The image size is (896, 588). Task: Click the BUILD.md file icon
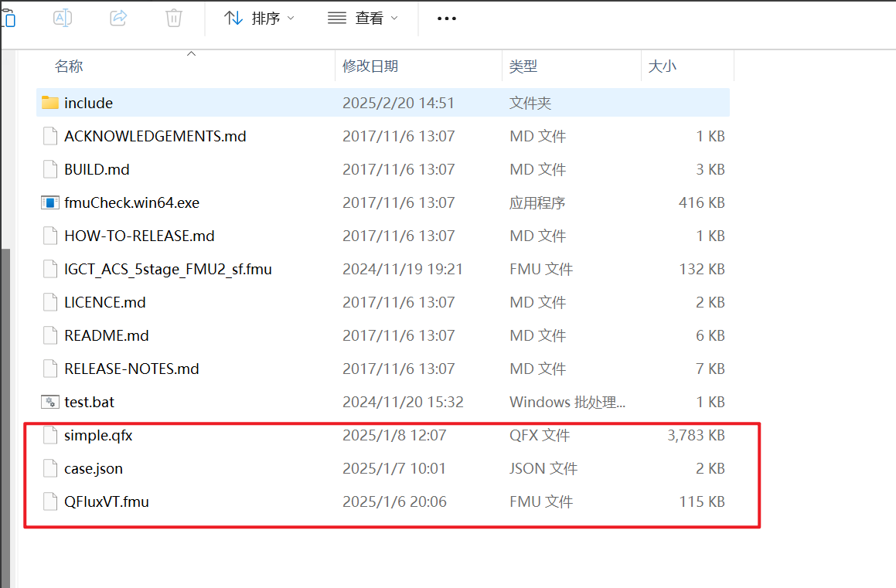(50, 169)
